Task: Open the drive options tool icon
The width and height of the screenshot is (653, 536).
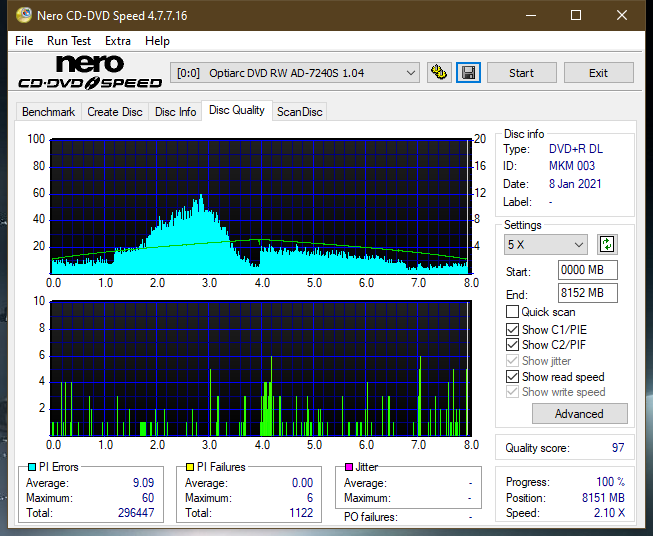Action: (439, 73)
